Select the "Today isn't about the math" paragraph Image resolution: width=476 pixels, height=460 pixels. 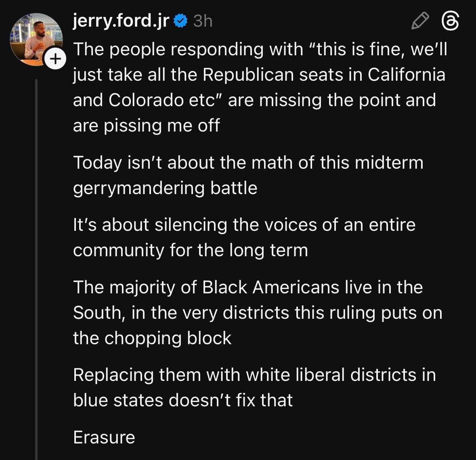click(248, 175)
